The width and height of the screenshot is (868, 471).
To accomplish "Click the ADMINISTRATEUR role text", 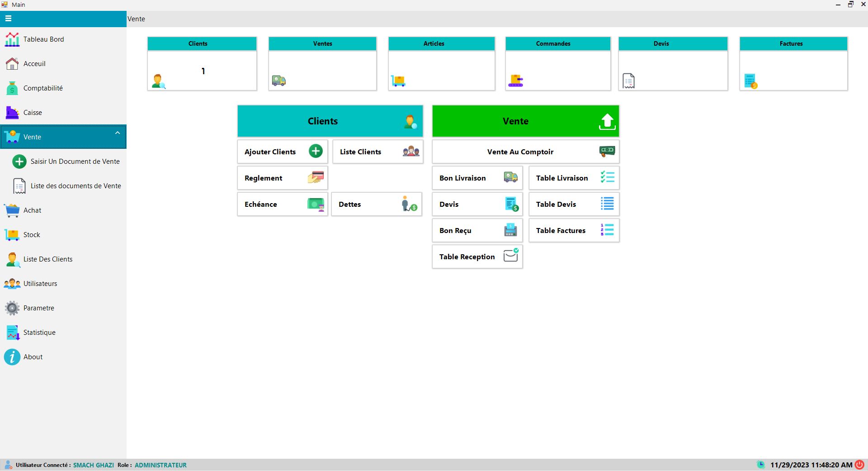I will coord(160,465).
